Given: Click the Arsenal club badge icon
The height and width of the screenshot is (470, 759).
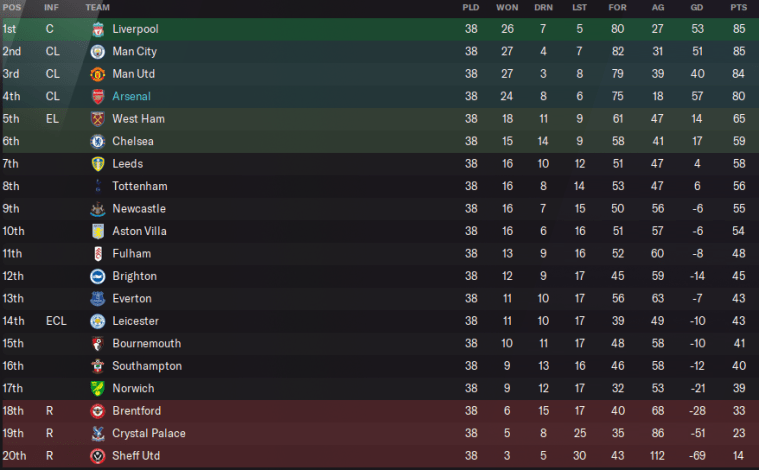Looking at the screenshot, I should (x=97, y=96).
